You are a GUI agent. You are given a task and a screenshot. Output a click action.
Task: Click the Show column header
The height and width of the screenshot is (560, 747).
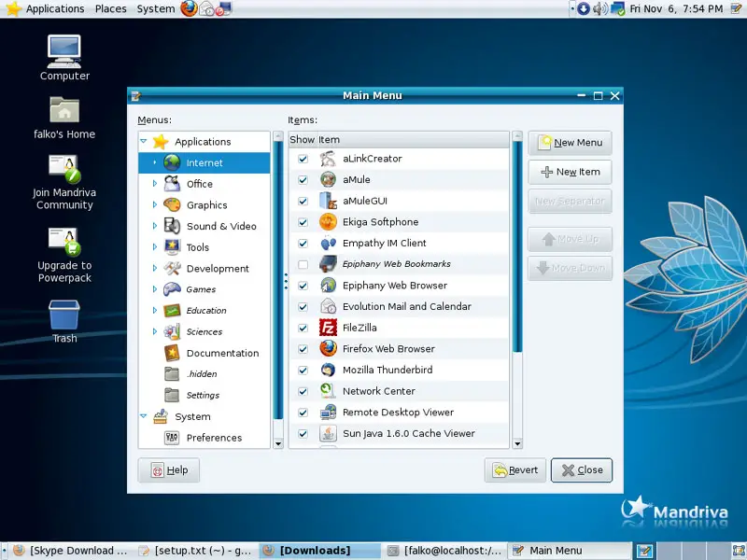302,139
